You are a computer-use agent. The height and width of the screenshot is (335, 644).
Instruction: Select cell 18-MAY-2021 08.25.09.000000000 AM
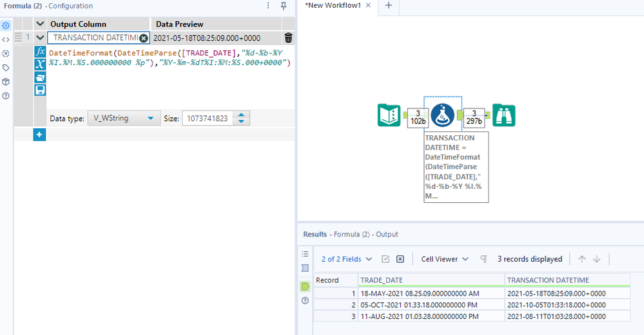click(x=431, y=294)
